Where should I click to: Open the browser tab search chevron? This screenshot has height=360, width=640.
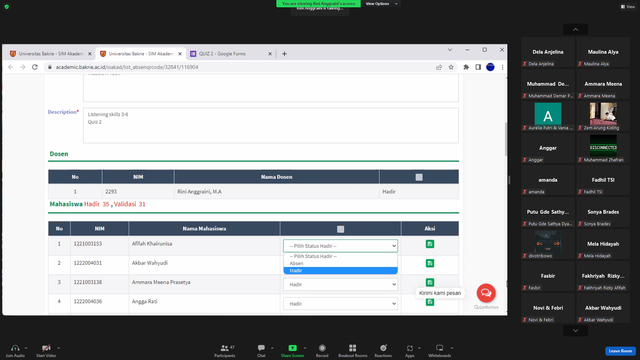[x=450, y=50]
